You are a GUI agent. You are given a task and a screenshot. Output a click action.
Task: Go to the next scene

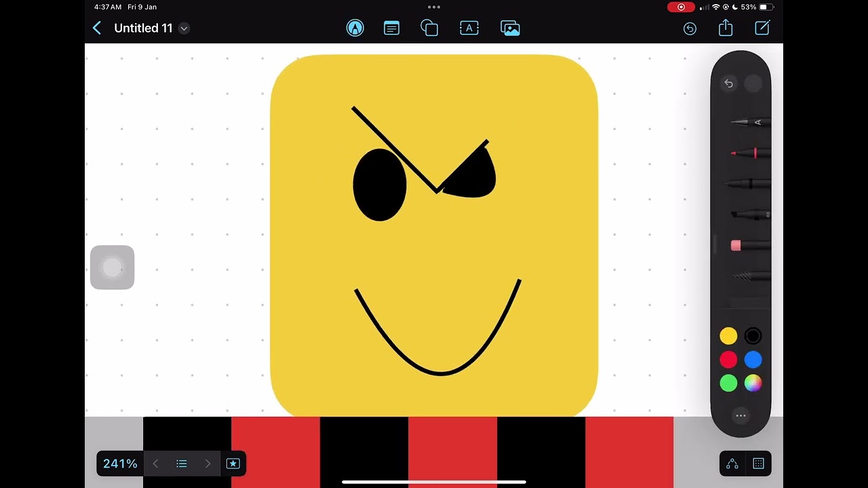tap(208, 464)
